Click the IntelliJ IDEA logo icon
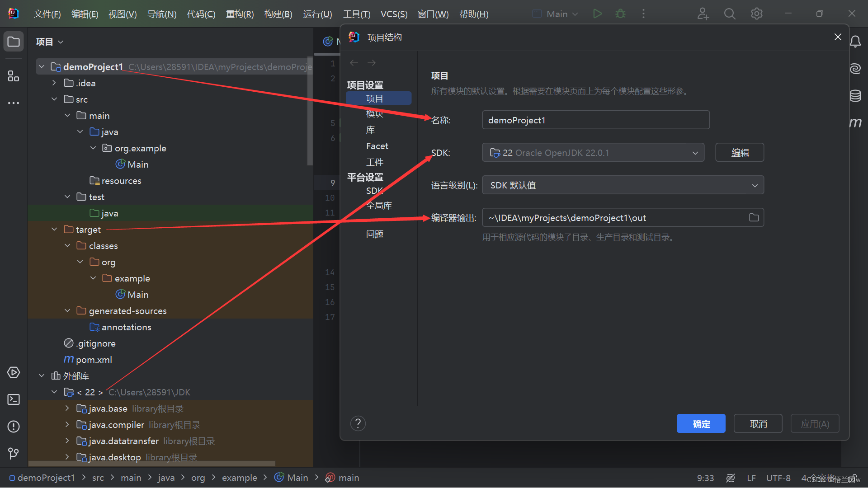The width and height of the screenshot is (868, 488). (14, 14)
